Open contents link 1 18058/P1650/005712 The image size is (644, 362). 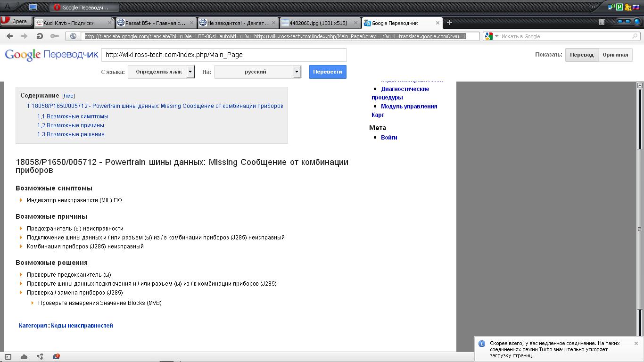(155, 106)
